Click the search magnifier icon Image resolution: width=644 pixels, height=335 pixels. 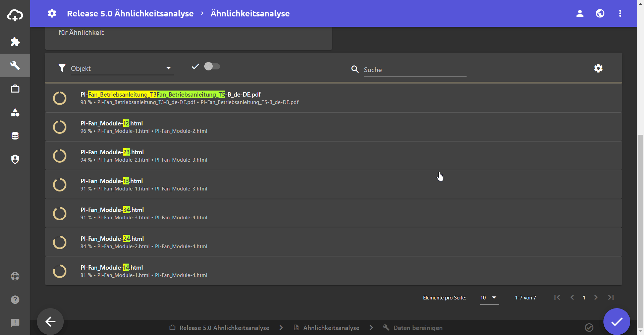coord(355,69)
